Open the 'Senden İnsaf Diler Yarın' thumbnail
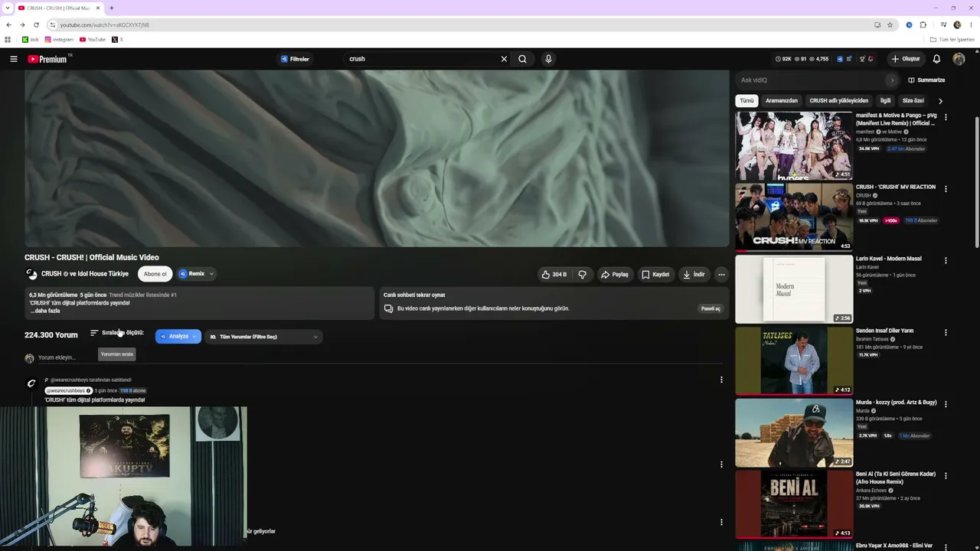Image resolution: width=980 pixels, height=551 pixels. (794, 361)
